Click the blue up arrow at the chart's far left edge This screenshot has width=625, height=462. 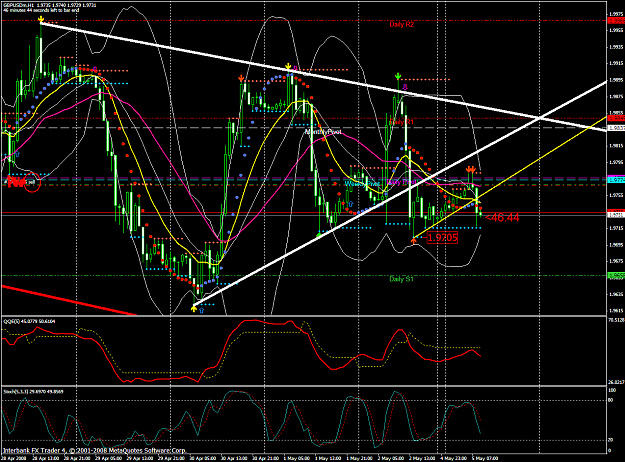coord(17,154)
